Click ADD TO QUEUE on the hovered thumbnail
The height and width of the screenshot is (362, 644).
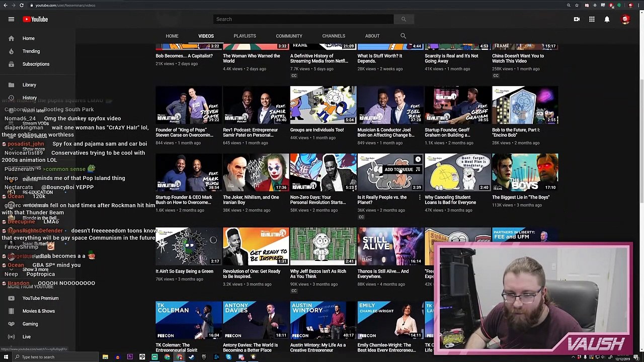click(x=402, y=170)
